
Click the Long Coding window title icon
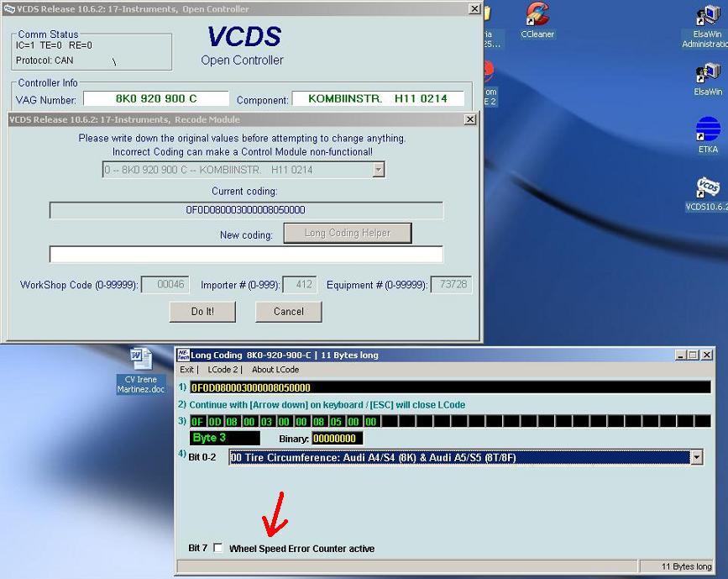pos(183,355)
